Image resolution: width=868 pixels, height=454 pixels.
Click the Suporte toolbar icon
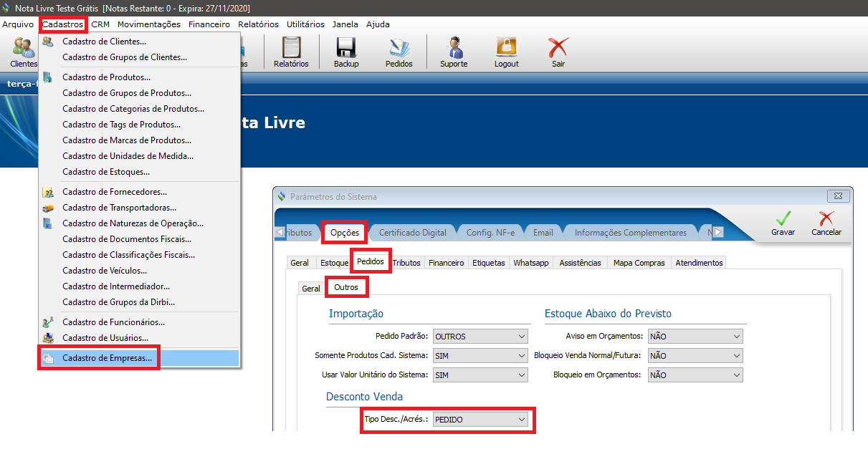[454, 52]
